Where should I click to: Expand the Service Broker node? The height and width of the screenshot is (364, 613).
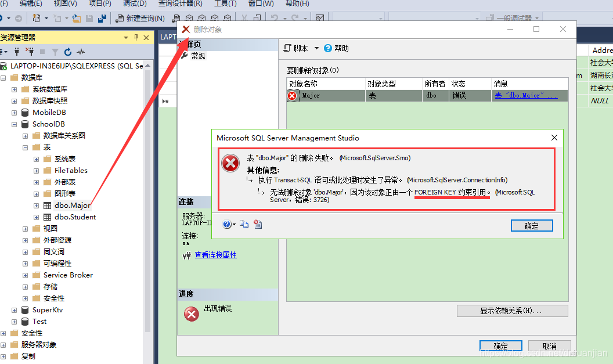[25, 276]
